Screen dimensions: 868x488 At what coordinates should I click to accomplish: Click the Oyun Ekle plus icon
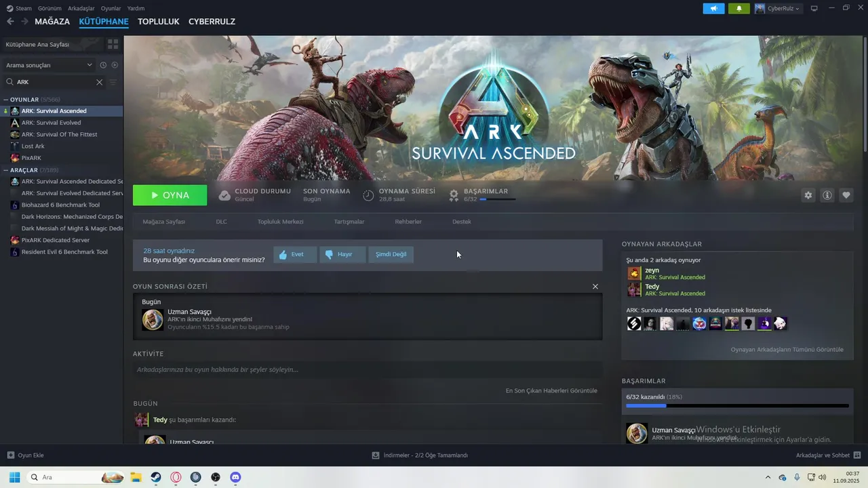(x=10, y=455)
